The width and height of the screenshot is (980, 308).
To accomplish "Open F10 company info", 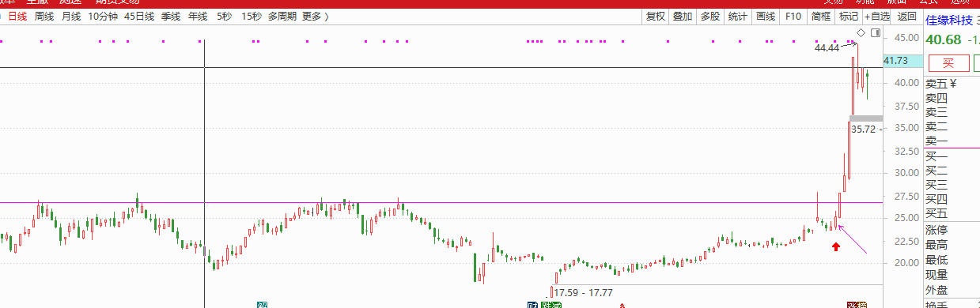I will tap(793, 16).
